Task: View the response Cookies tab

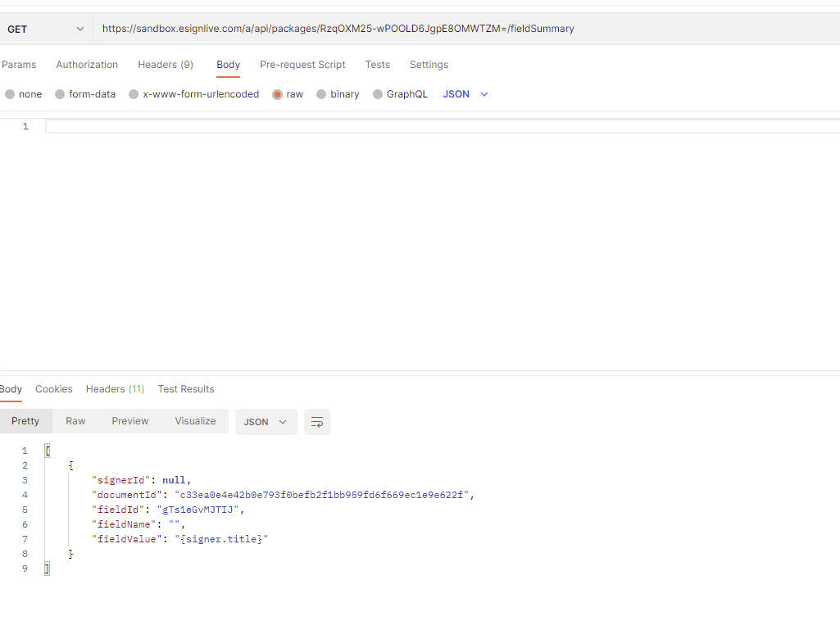Action: (x=53, y=389)
